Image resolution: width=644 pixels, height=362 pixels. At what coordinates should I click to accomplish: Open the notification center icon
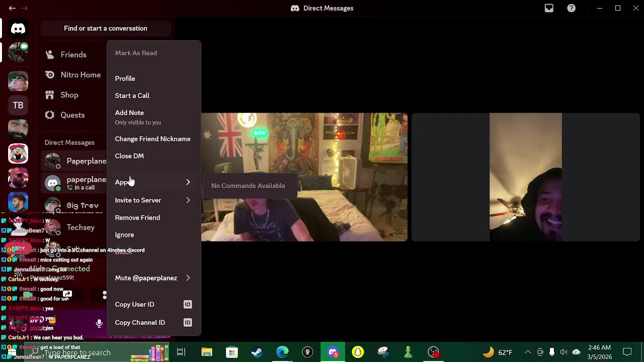point(627,352)
